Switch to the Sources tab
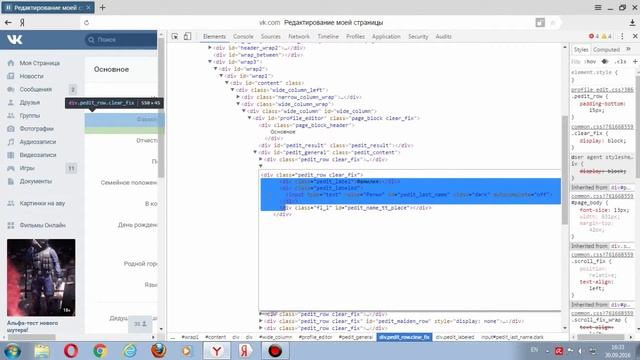This screenshot has height=360, width=640. pos(271,36)
